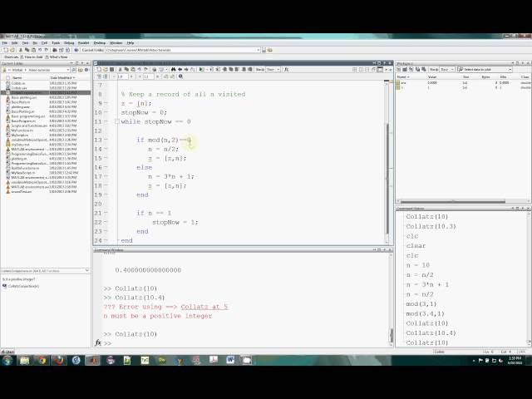
Task: Click Current Folder actions gear icon
Action: click(86, 70)
